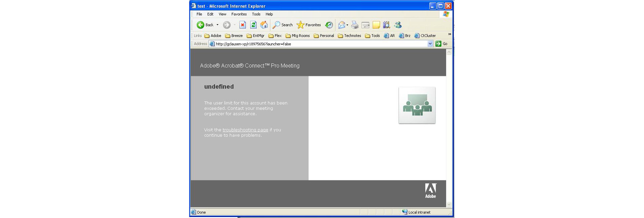
Task: Click the meeting attendees image
Action: [x=417, y=105]
